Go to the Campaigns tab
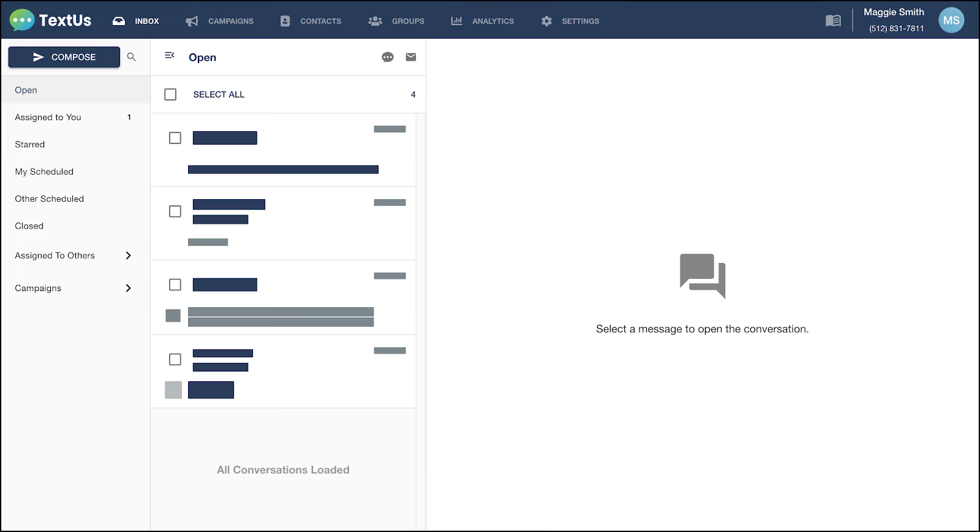This screenshot has width=980, height=532. pyautogui.click(x=220, y=21)
